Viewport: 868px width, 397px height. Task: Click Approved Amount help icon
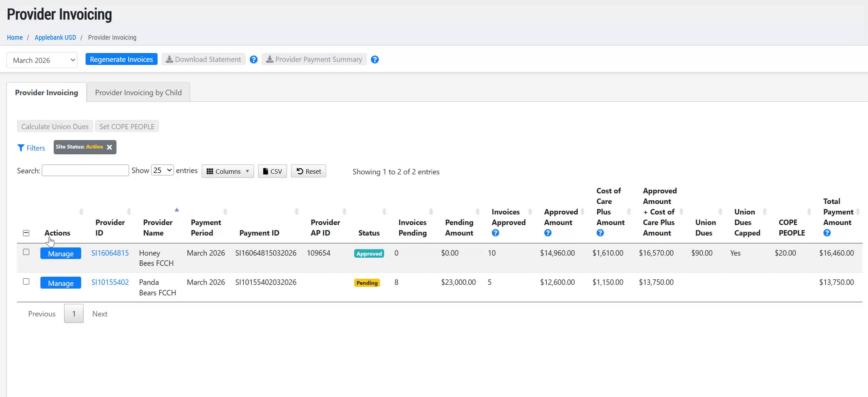(x=548, y=233)
